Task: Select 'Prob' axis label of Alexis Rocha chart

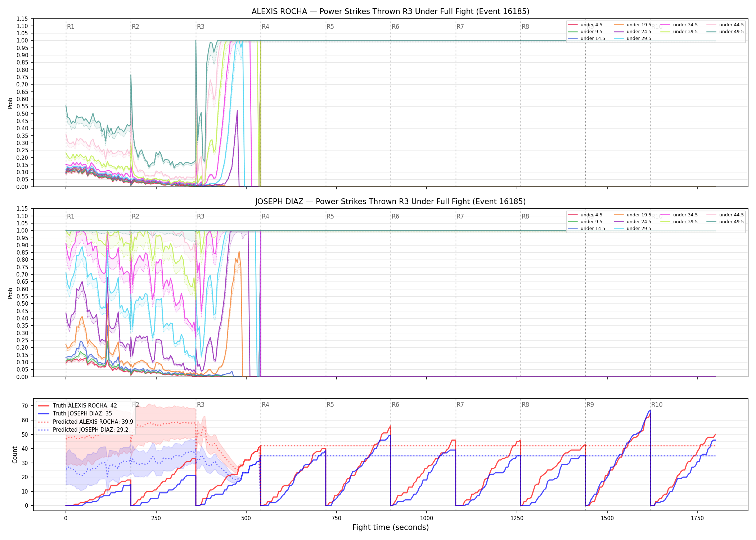Action: tap(10, 103)
